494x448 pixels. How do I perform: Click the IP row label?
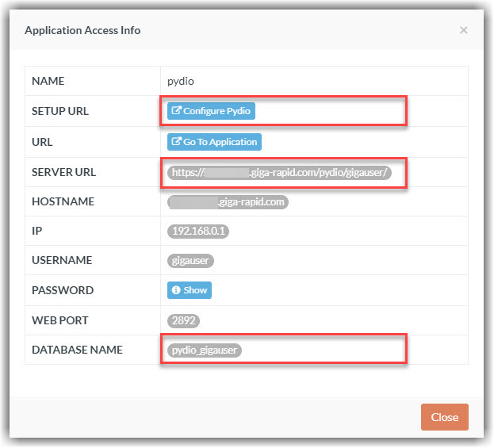click(36, 231)
